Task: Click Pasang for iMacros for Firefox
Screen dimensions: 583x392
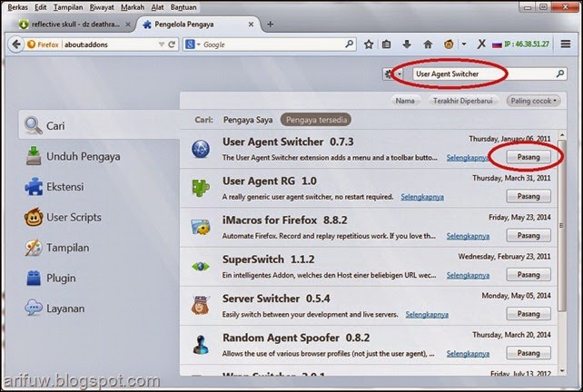Action: coord(529,236)
